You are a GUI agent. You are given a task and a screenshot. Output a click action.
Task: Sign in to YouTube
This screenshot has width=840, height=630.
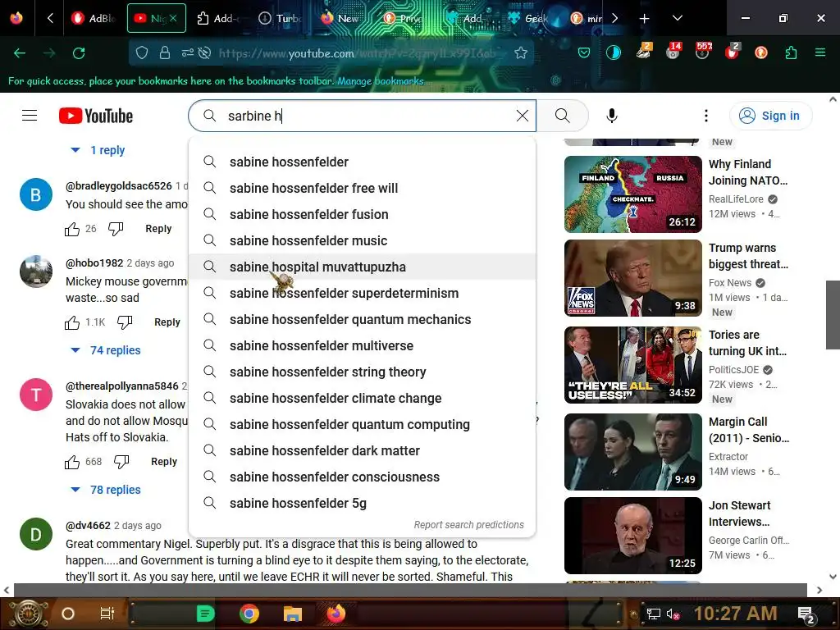click(x=770, y=116)
